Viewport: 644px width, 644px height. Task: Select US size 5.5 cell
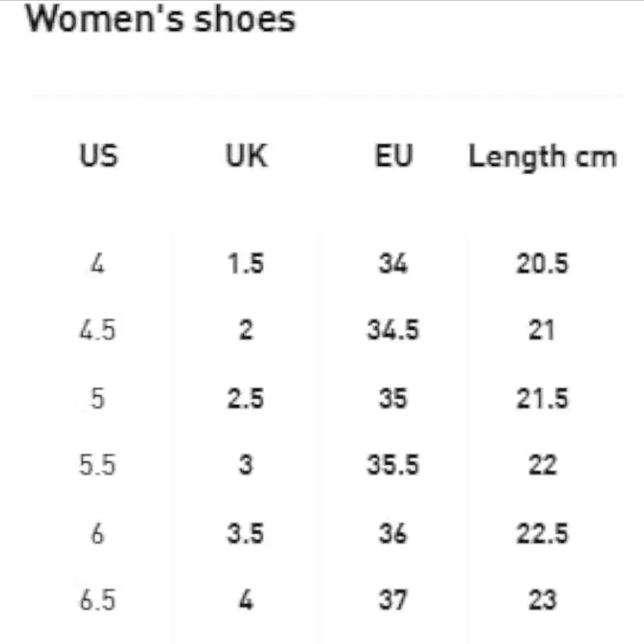(97, 464)
